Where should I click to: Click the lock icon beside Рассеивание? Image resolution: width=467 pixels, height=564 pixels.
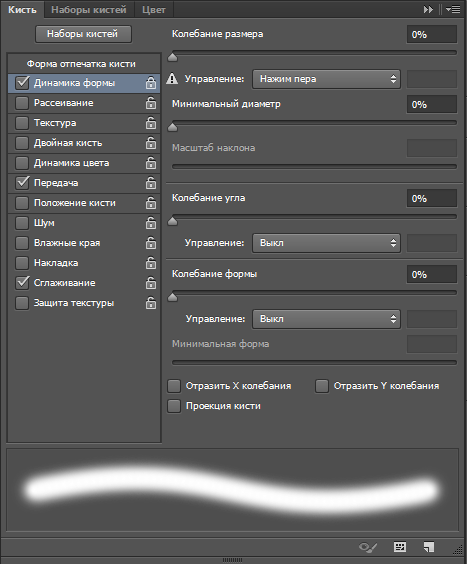tap(151, 103)
